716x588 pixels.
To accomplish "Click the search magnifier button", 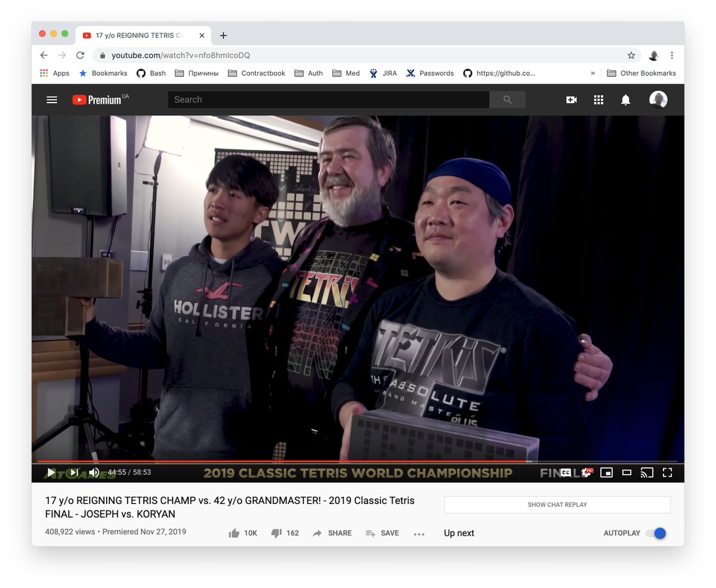I will click(507, 100).
